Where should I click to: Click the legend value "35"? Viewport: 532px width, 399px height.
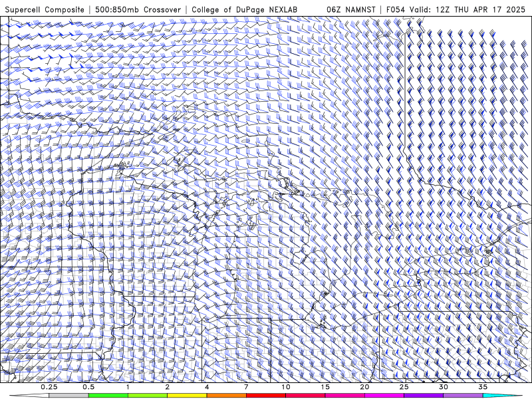pyautogui.click(x=483, y=387)
